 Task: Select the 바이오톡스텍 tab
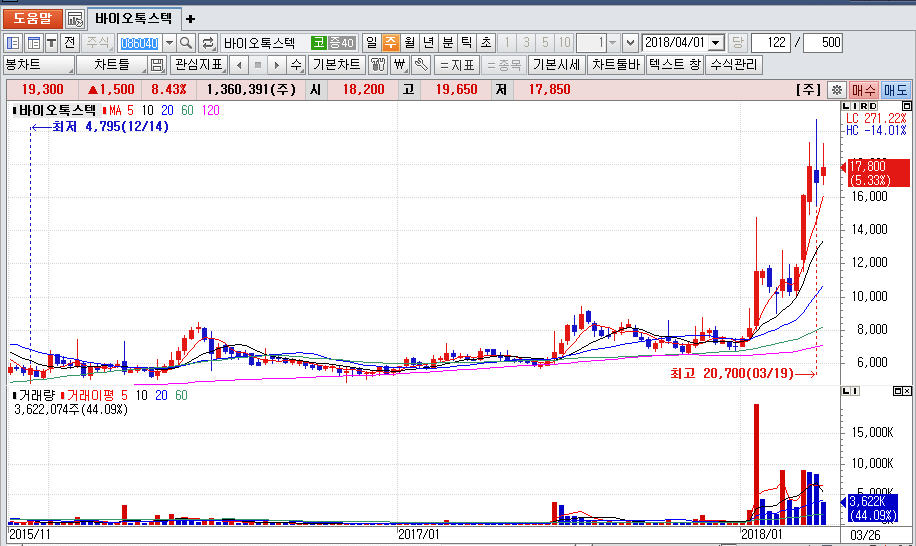(133, 18)
